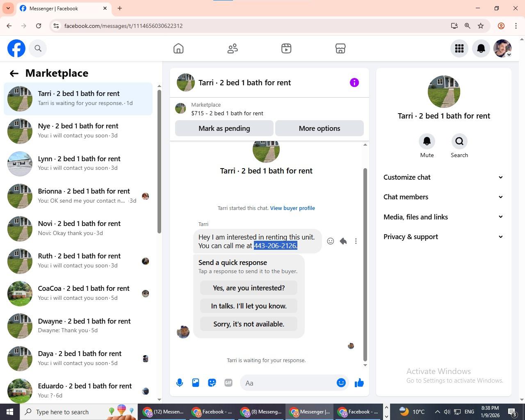Choose a sticker with the sticker icon
Image resolution: width=525 pixels, height=420 pixels.
(212, 383)
